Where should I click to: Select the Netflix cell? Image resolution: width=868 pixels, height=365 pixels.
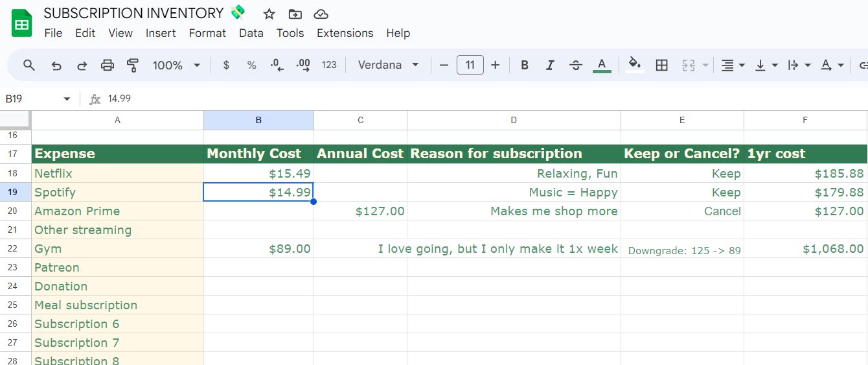[x=117, y=174]
